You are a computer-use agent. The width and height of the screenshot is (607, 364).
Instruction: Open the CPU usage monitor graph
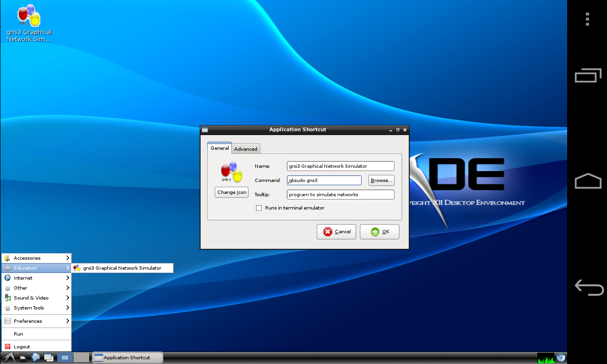point(546,358)
